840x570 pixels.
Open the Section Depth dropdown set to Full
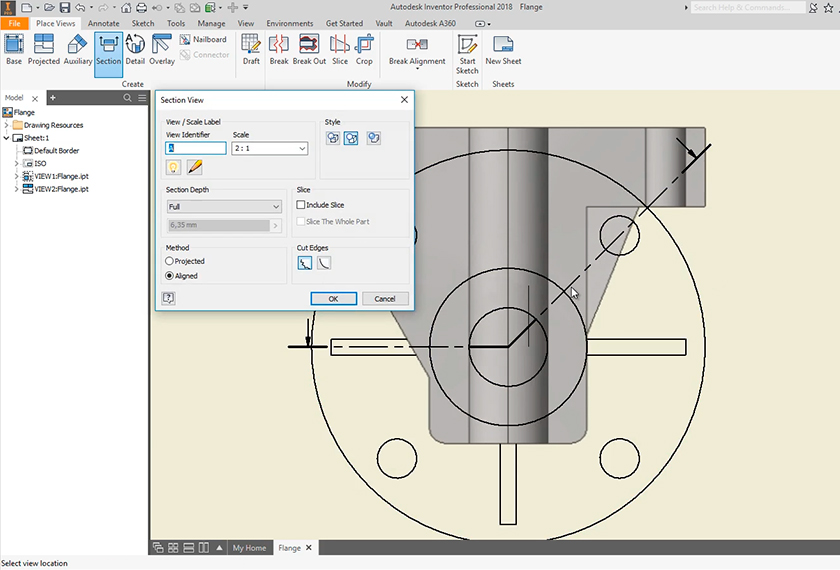click(224, 207)
